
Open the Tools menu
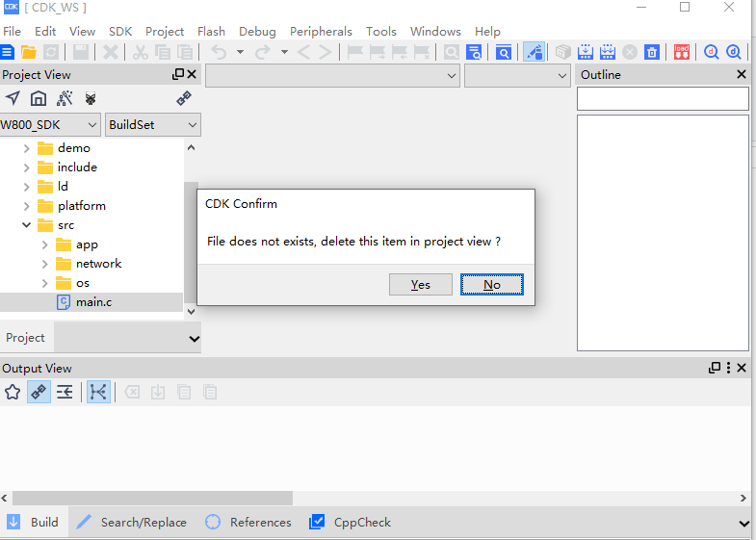381,32
